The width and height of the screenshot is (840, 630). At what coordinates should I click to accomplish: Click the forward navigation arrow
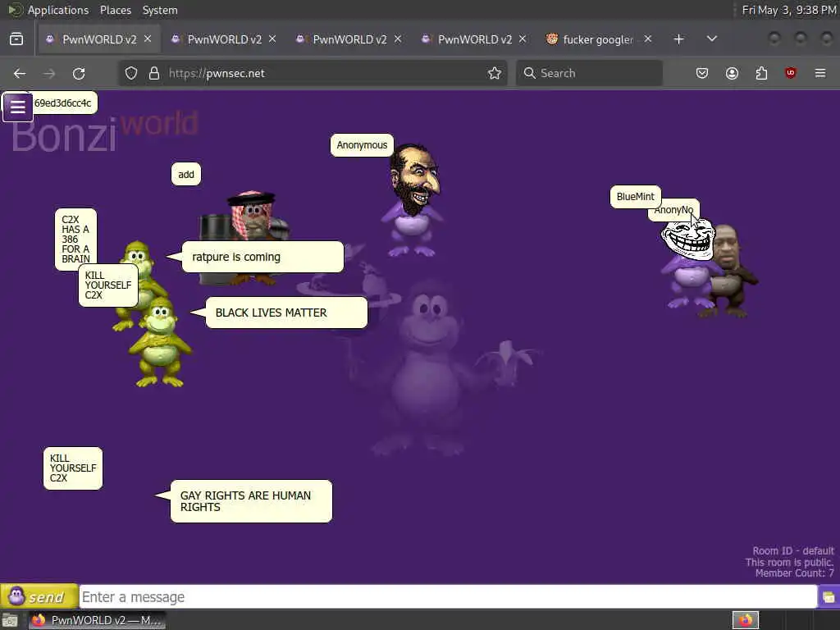click(49, 73)
